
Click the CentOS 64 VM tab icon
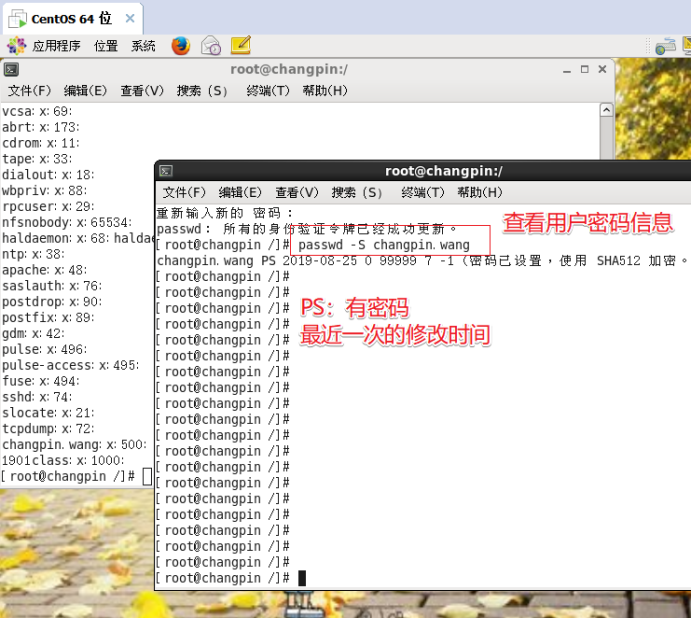pyautogui.click(x=17, y=19)
